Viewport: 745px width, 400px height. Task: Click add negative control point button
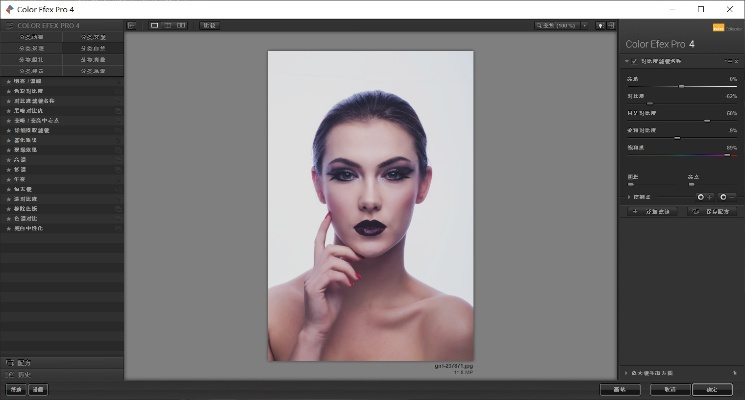[x=726, y=197]
